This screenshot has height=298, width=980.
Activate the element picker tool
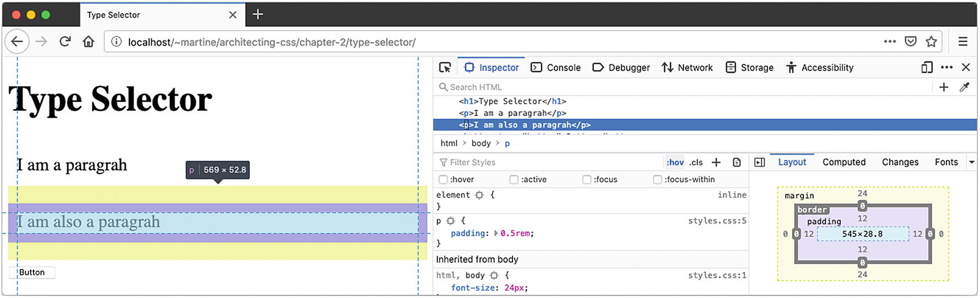(x=445, y=68)
